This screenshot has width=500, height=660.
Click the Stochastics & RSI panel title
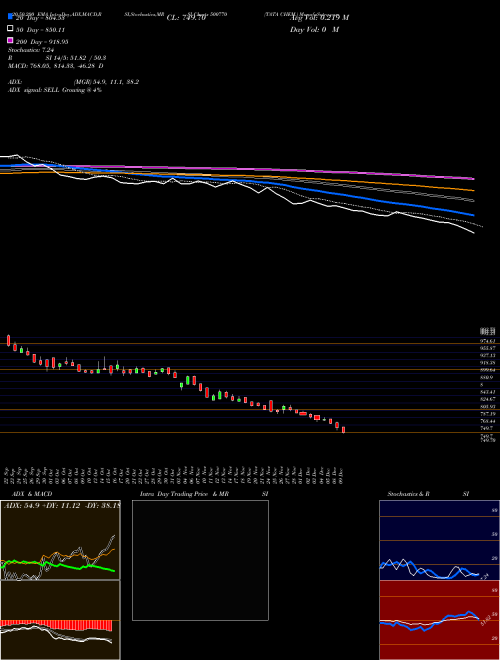click(x=428, y=494)
